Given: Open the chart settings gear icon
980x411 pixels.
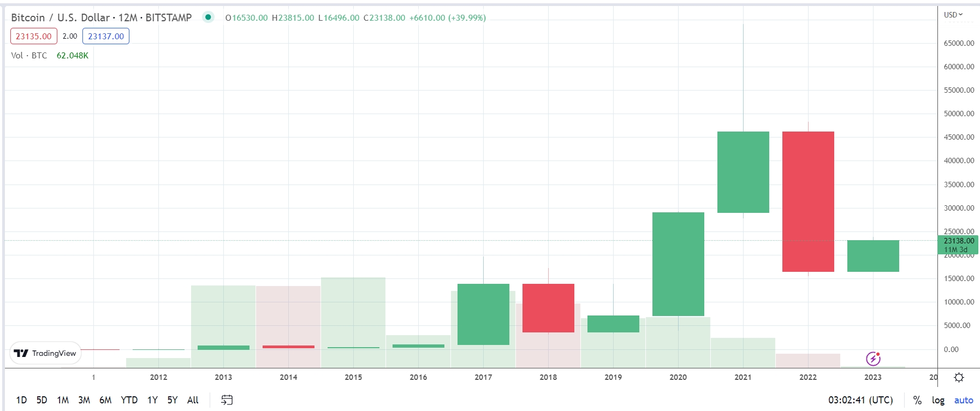Looking at the screenshot, I should tap(959, 377).
